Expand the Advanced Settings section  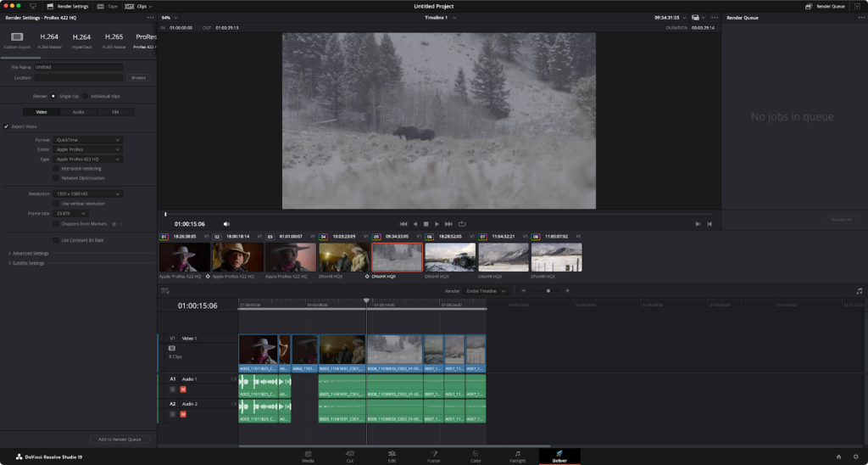click(30, 253)
